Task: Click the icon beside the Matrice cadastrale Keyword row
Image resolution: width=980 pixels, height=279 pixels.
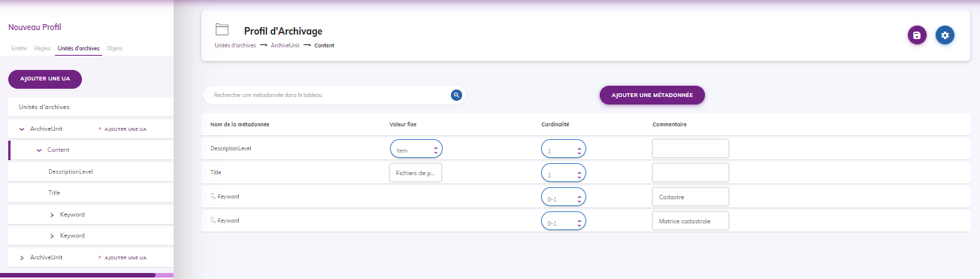Action: coord(213,220)
